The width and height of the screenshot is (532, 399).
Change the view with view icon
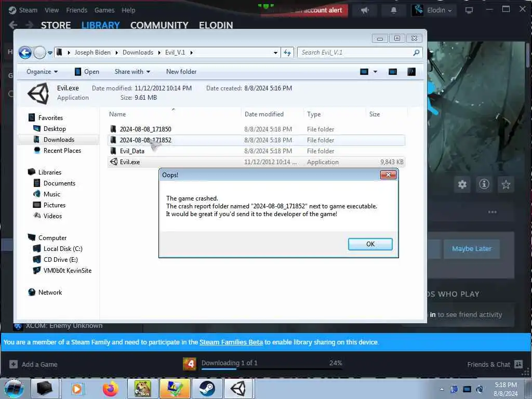click(364, 72)
